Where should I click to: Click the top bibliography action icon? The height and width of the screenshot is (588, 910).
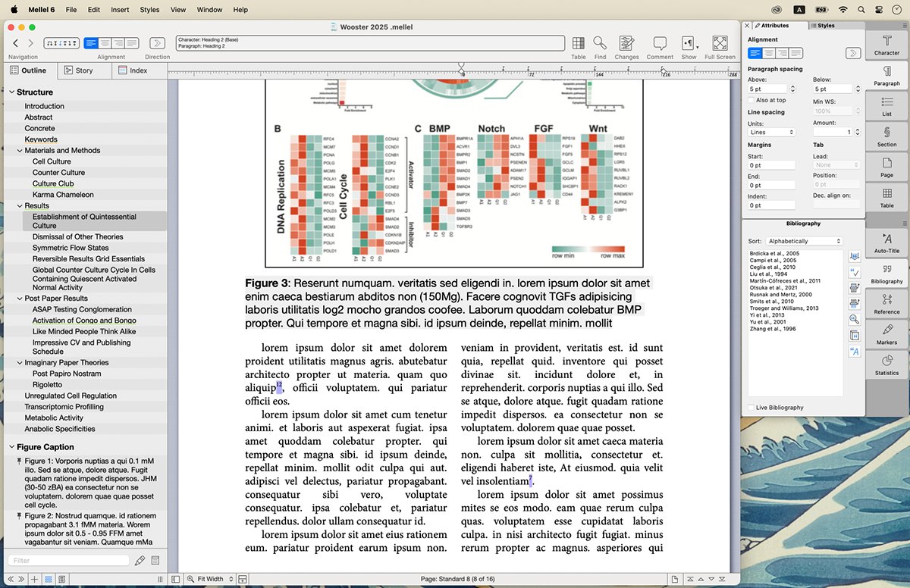pos(855,257)
